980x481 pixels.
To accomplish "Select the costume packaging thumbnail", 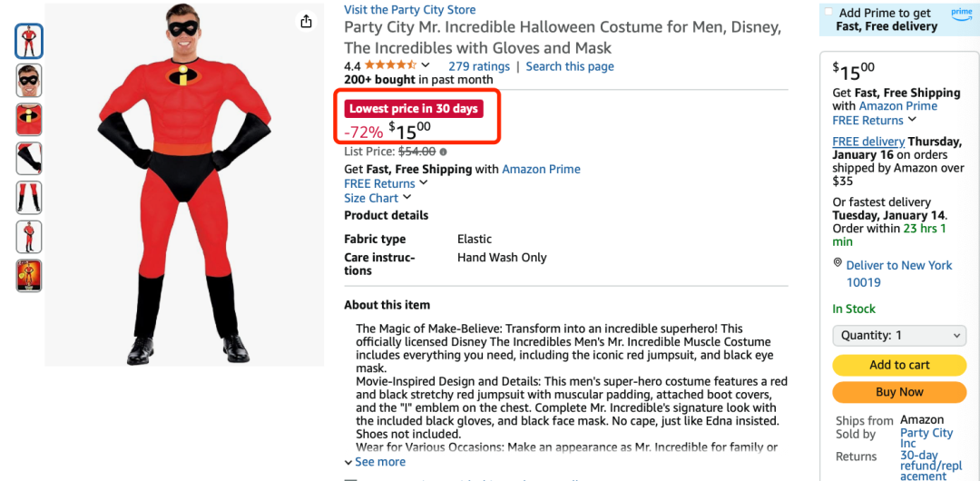I will (29, 276).
